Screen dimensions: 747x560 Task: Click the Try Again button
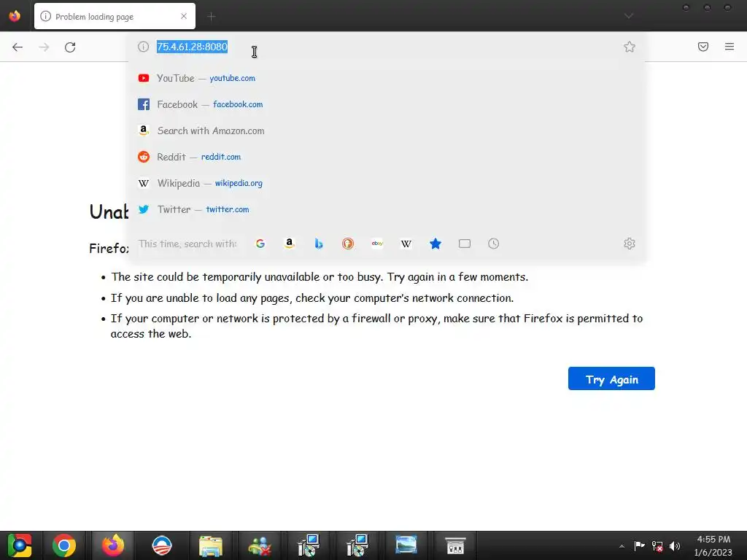(611, 378)
